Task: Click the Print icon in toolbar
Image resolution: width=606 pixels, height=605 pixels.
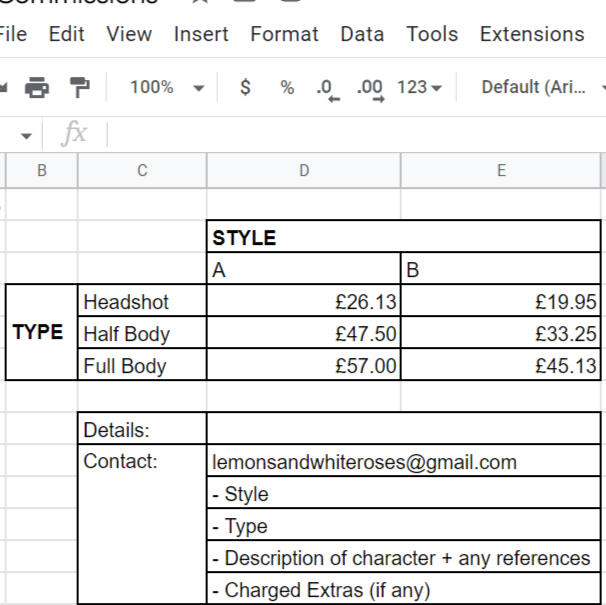Action: (37, 87)
